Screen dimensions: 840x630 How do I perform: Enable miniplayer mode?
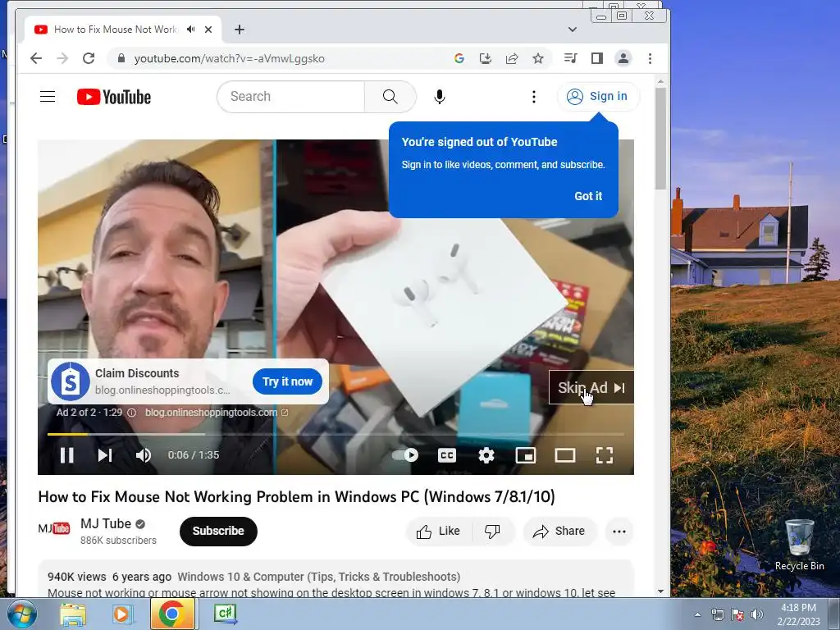click(526, 454)
